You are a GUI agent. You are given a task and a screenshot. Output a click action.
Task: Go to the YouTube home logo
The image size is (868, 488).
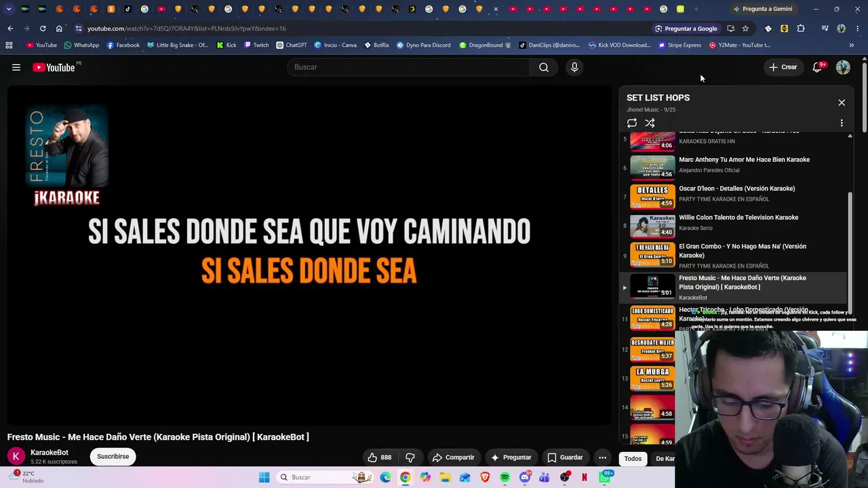pos(54,67)
